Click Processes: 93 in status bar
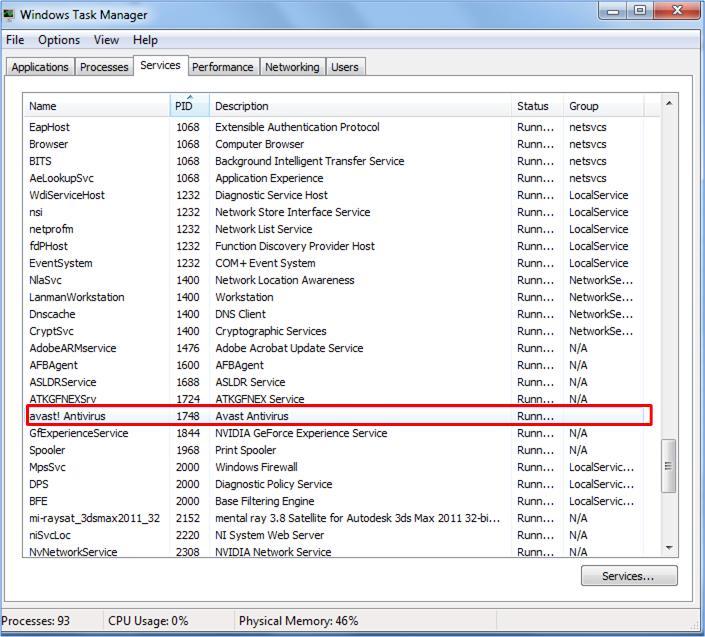 coord(36,621)
